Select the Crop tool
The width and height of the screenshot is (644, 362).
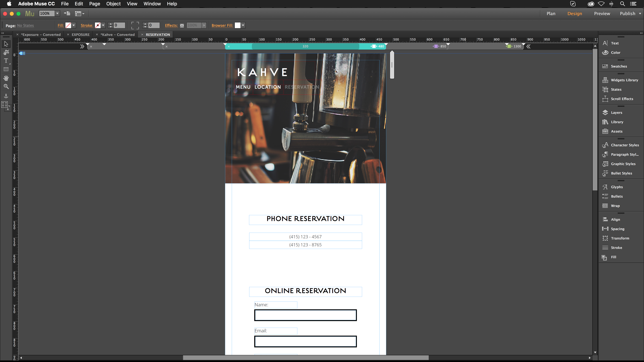[x=6, y=52]
